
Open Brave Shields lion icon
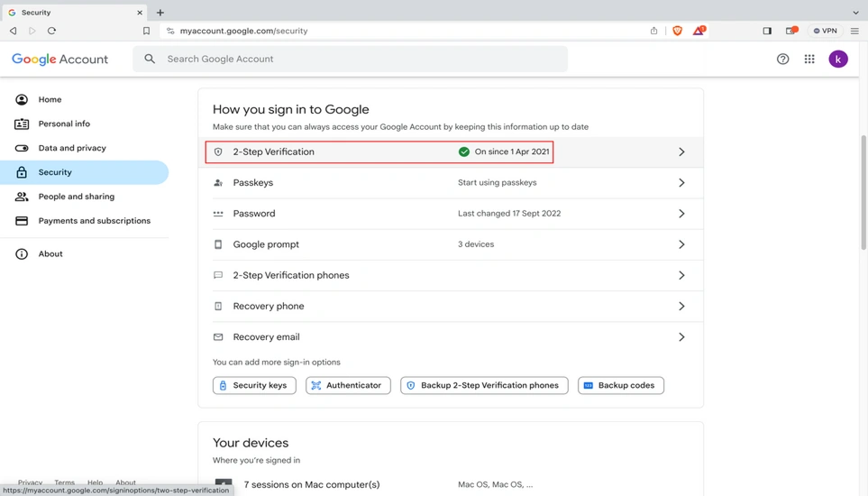[x=677, y=31]
